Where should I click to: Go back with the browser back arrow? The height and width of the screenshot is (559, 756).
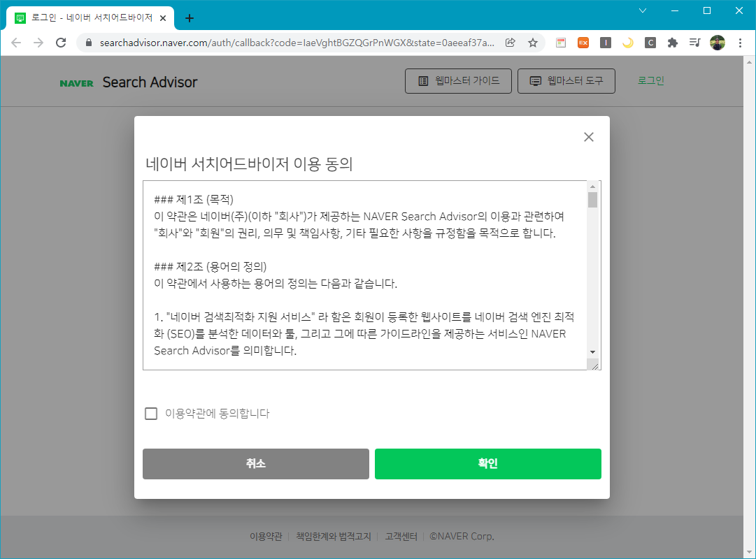(16, 43)
